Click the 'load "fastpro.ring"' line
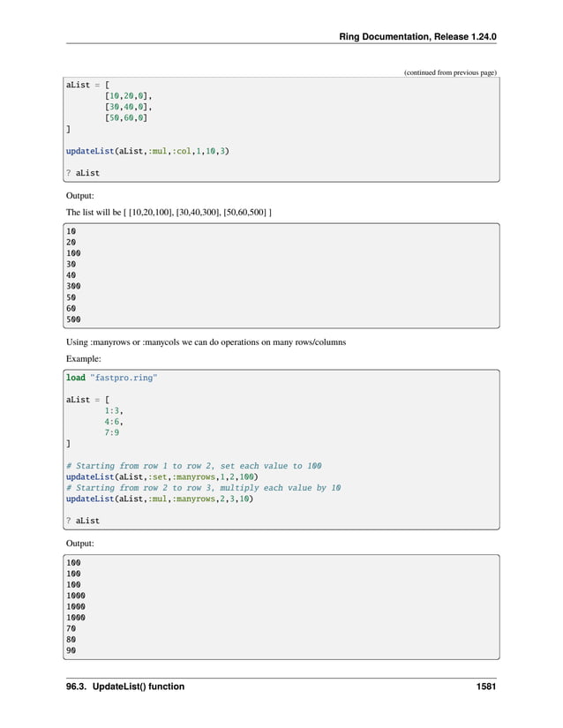Screen dimensions: 563x728 pos(111,378)
